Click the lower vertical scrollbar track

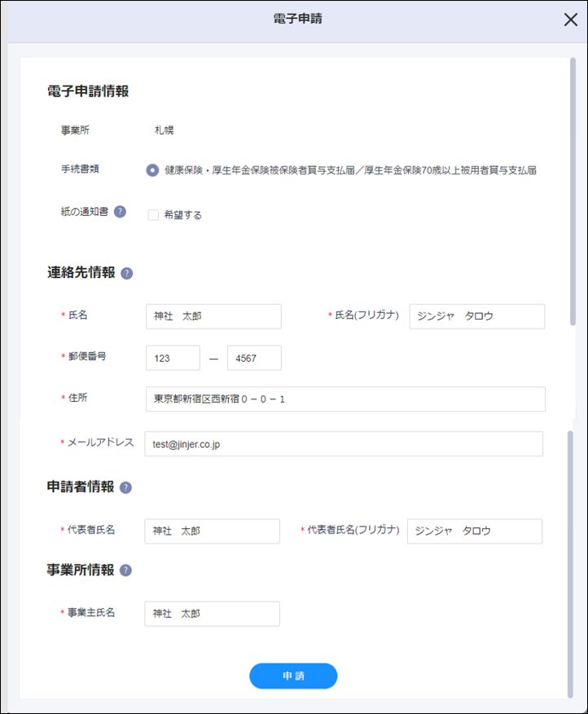(570, 565)
